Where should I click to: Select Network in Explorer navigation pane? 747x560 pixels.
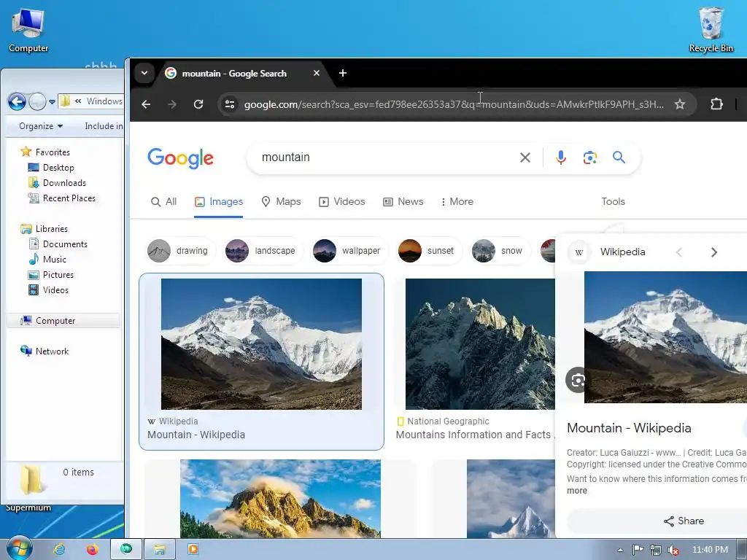point(44,351)
